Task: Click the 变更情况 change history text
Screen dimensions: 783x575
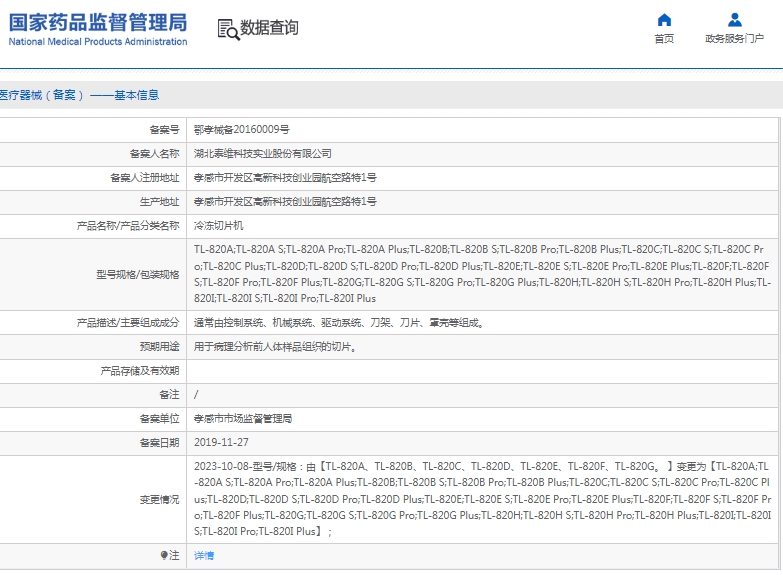Action: [482, 499]
